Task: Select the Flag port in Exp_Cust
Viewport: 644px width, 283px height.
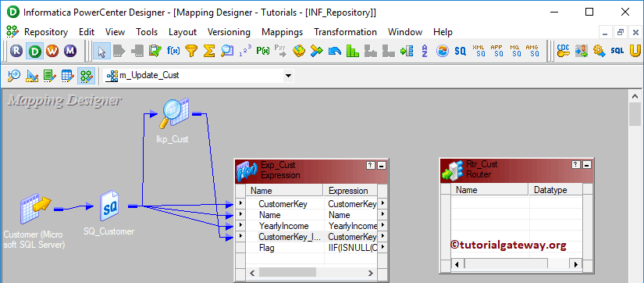Action: [267, 248]
